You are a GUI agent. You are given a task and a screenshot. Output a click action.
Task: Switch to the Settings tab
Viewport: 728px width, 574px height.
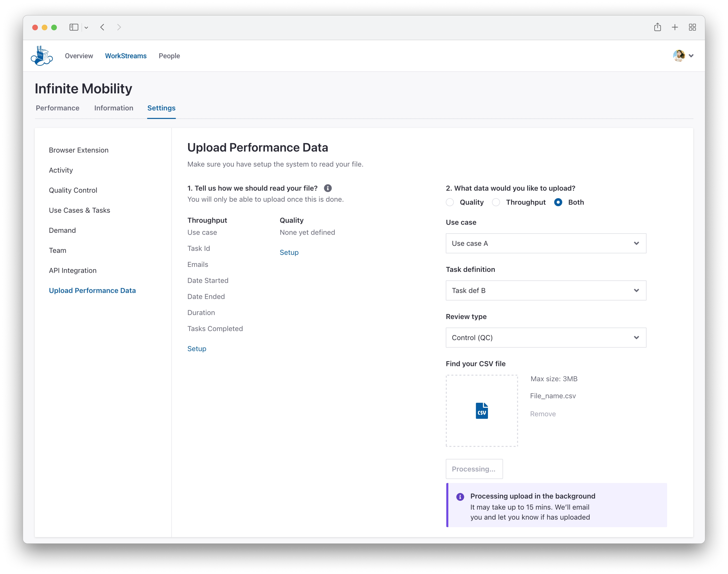coord(161,108)
